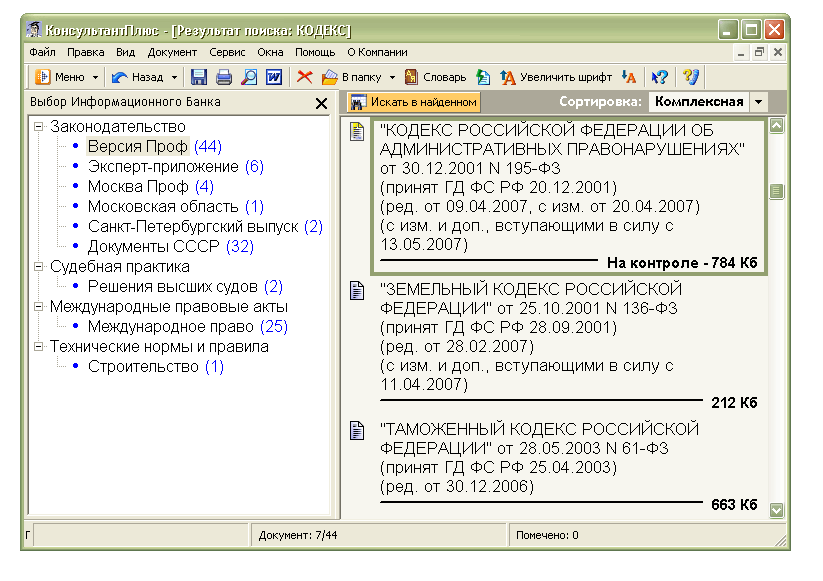Click the scroll up arrow in results
This screenshot has width=823, height=581.
pyautogui.click(x=776, y=125)
